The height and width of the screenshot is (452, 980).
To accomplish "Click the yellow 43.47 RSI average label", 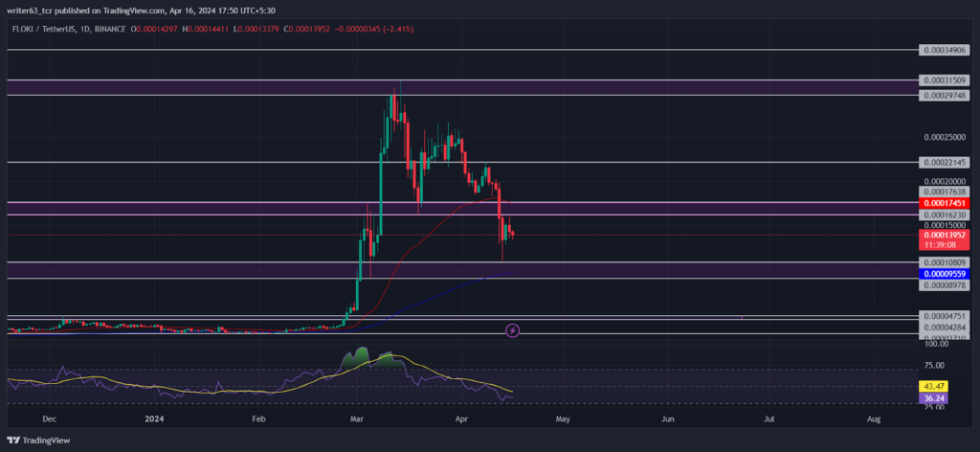I will pyautogui.click(x=934, y=386).
